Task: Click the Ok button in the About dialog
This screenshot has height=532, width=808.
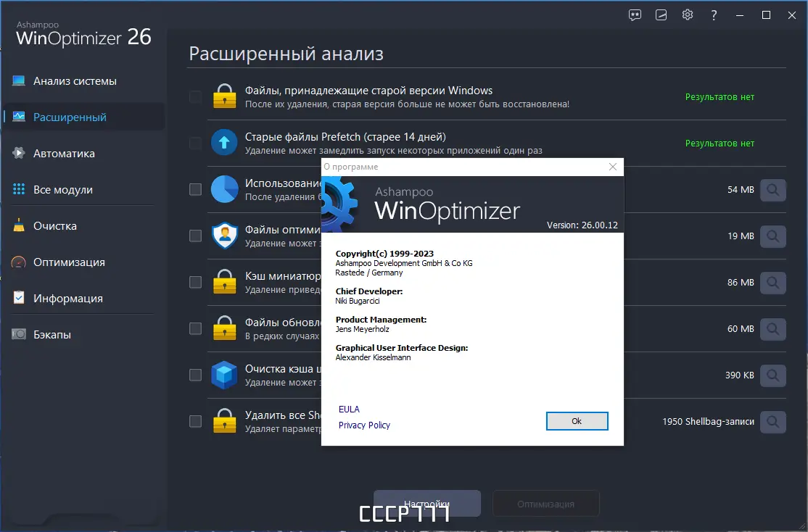Action: 577,421
